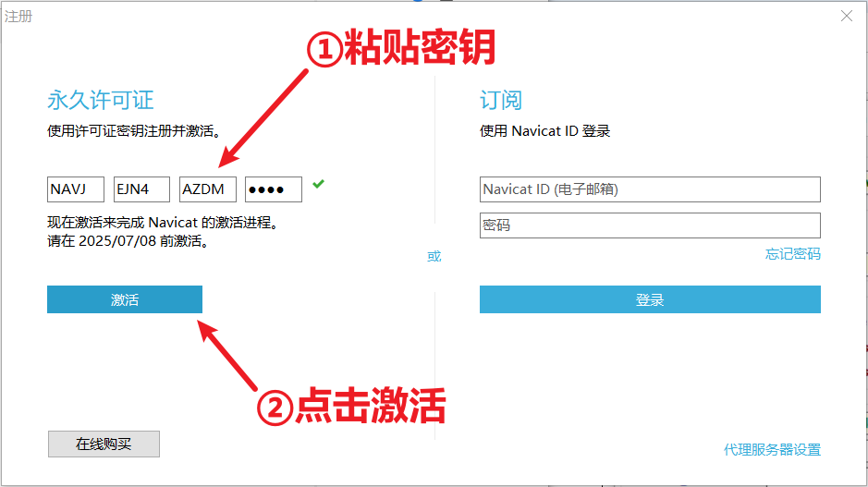The height and width of the screenshot is (487, 868).
Task: Click the 永久许可证 heading text
Action: point(100,100)
